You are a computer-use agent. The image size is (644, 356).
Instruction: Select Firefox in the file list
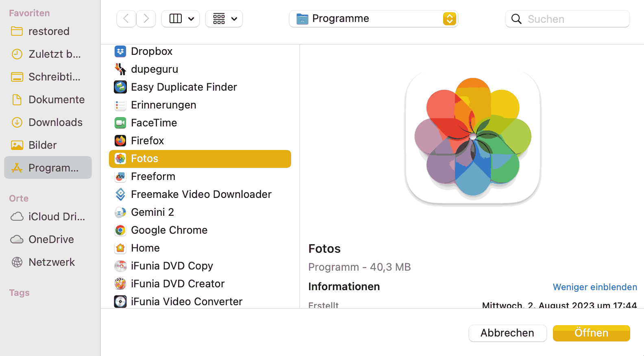click(x=147, y=141)
